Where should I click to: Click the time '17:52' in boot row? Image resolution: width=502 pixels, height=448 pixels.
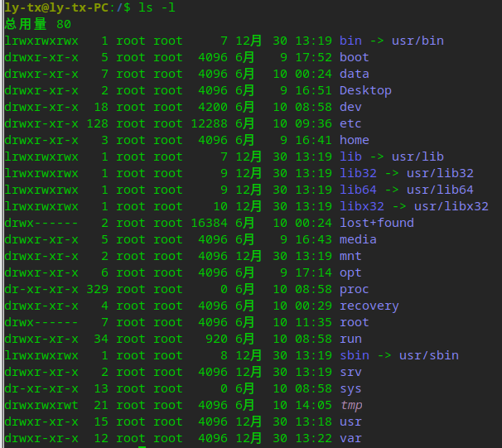point(313,57)
